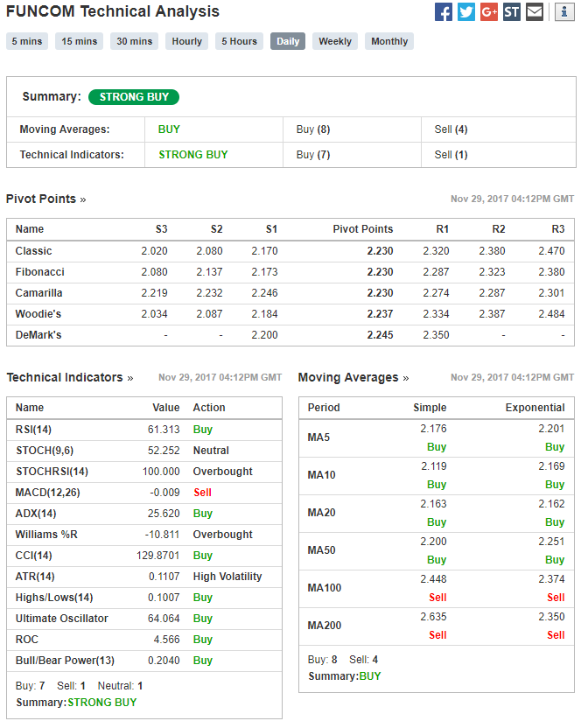The width and height of the screenshot is (588, 728).
Task: Click the Classic pivot points row name
Action: 33,251
